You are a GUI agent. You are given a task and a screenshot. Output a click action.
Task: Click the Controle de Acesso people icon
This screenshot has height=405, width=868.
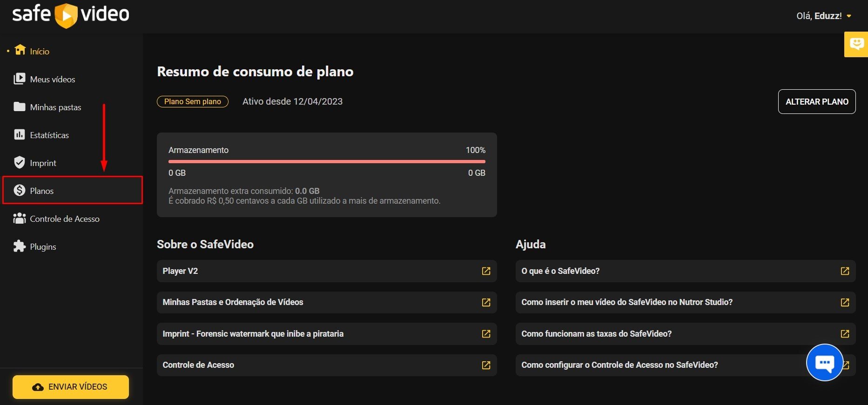click(20, 219)
